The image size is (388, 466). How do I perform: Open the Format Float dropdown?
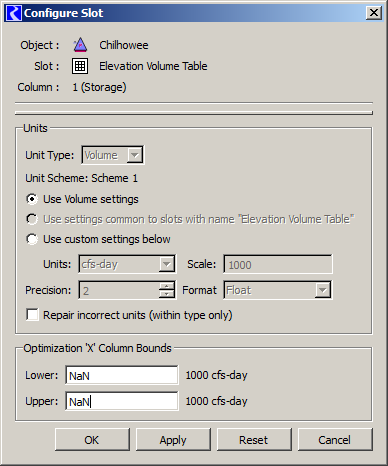tap(278, 290)
